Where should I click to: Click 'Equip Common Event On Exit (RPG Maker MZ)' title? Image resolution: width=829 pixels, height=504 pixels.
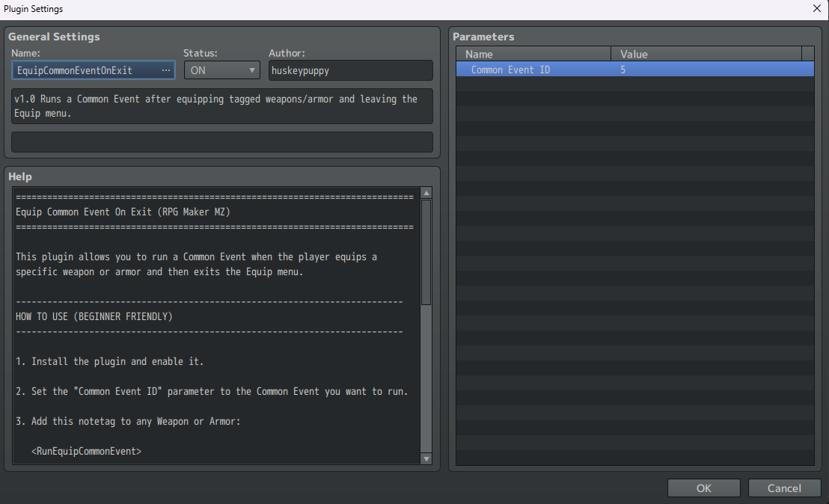(x=123, y=212)
